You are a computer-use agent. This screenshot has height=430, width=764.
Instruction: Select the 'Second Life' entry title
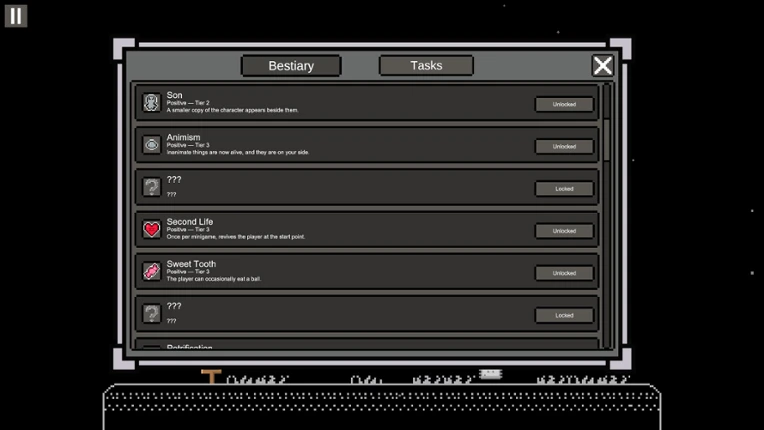pos(190,222)
